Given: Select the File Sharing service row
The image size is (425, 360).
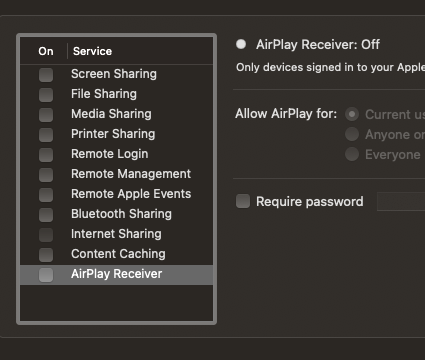Looking at the screenshot, I should pyautogui.click(x=117, y=94).
